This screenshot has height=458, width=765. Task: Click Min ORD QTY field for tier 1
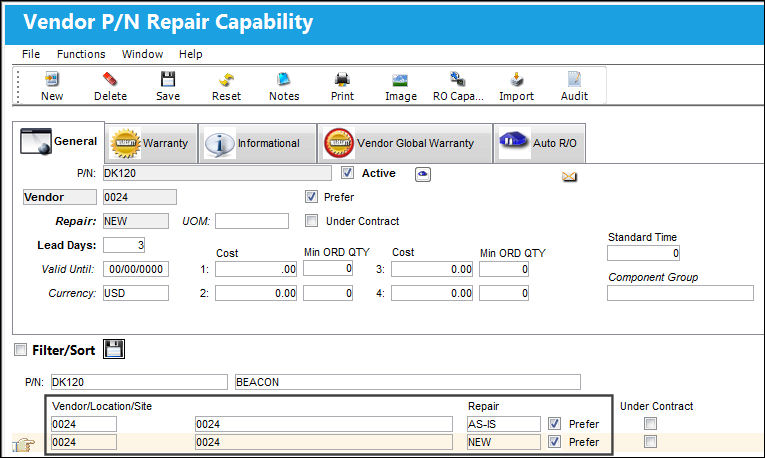(x=328, y=268)
